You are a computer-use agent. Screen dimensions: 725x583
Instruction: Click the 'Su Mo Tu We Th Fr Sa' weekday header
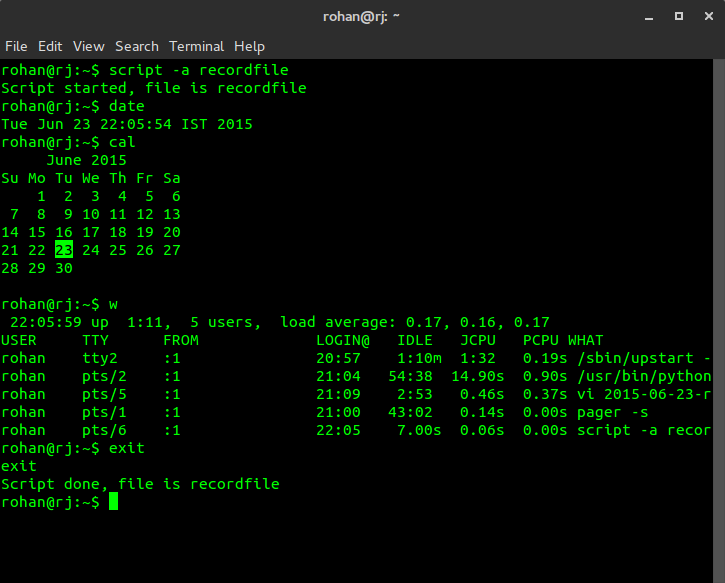(x=91, y=178)
